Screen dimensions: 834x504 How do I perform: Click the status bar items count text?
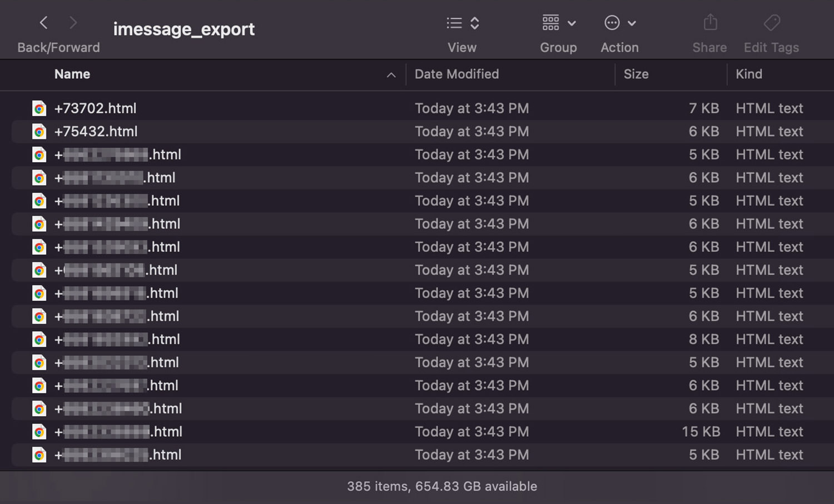(x=442, y=486)
